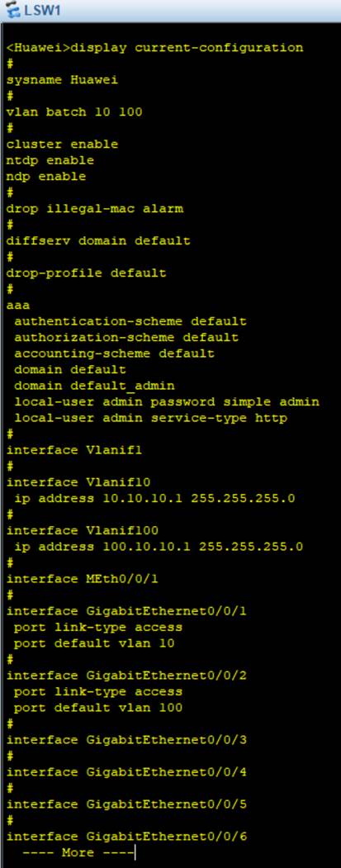Click the display current-configuration command line
This screenshot has height=868, width=341.
pos(154,48)
